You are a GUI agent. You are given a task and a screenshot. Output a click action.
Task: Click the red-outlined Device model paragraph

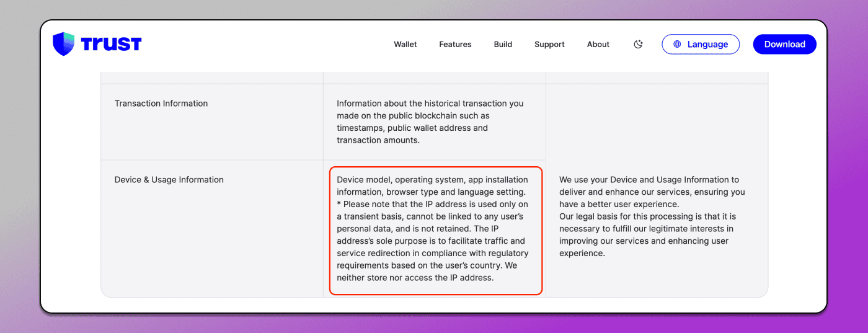pos(436,230)
